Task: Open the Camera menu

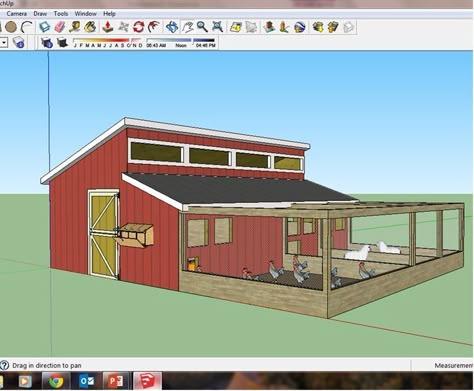Action: pyautogui.click(x=17, y=14)
